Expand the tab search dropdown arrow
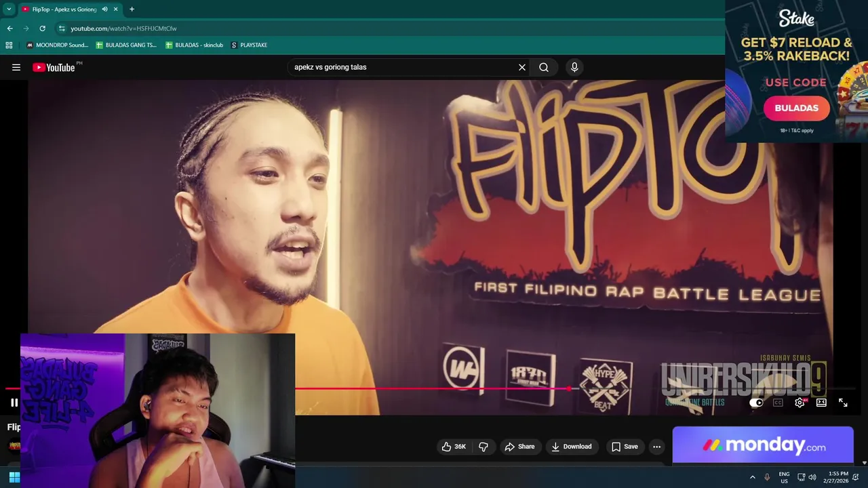Screen dimensions: 868x488 point(9,9)
